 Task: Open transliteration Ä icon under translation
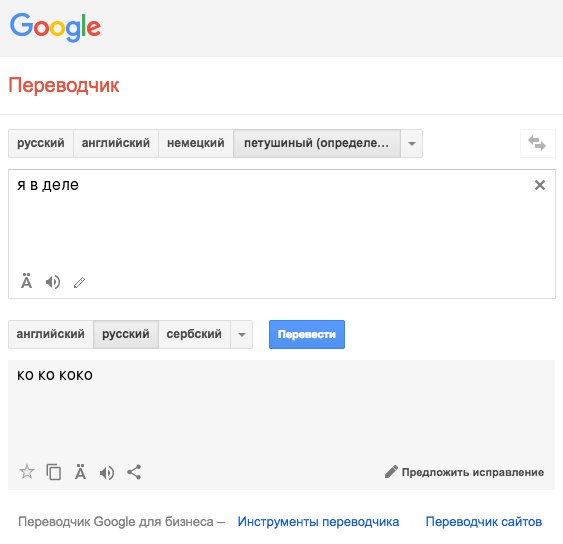pyautogui.click(x=80, y=472)
